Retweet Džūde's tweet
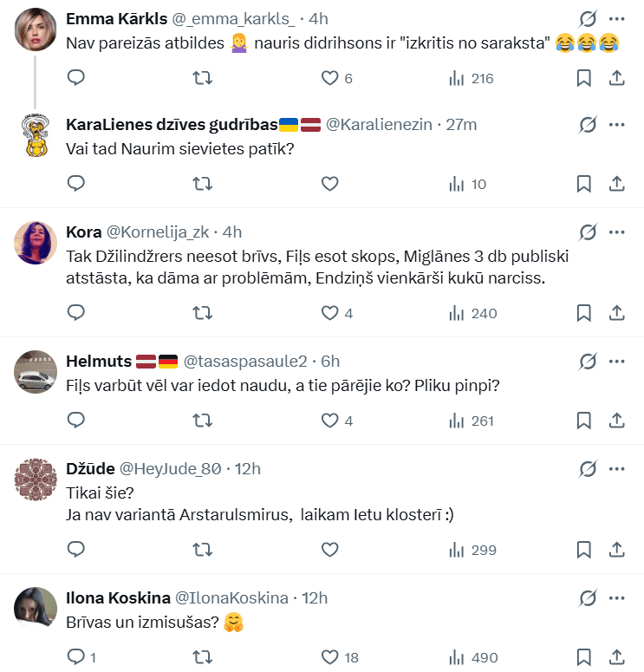 click(202, 549)
